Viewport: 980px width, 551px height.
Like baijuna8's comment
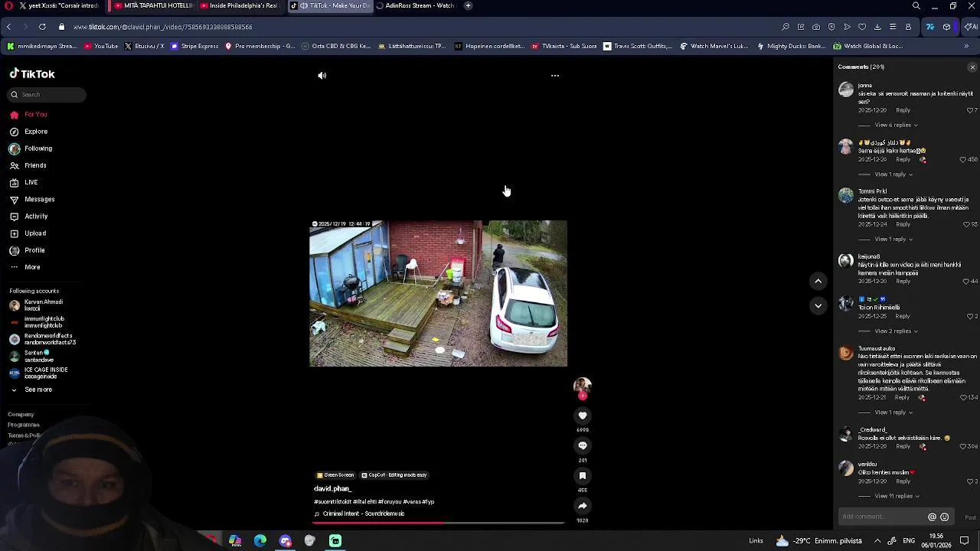pos(966,281)
